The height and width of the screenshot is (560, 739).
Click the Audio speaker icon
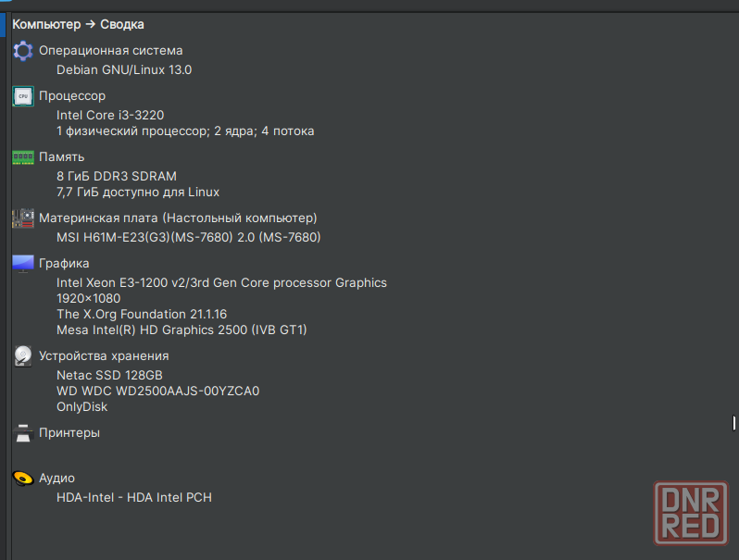(x=23, y=479)
